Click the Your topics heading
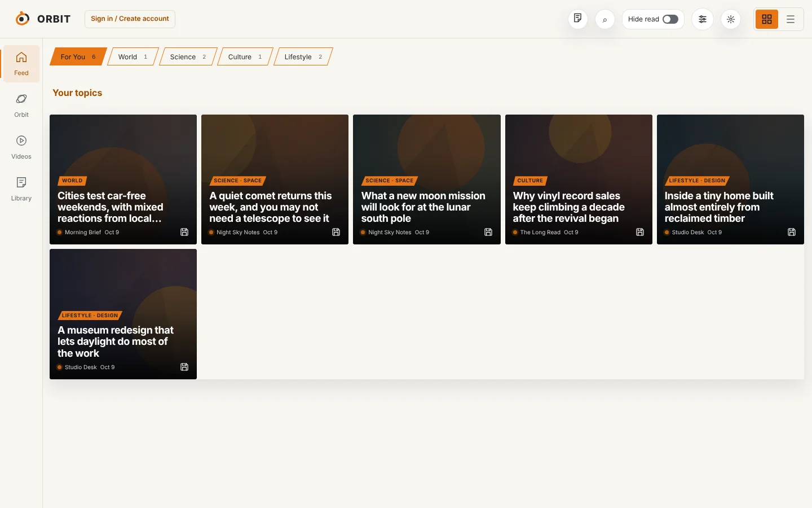This screenshot has height=508, width=812. pos(77,93)
